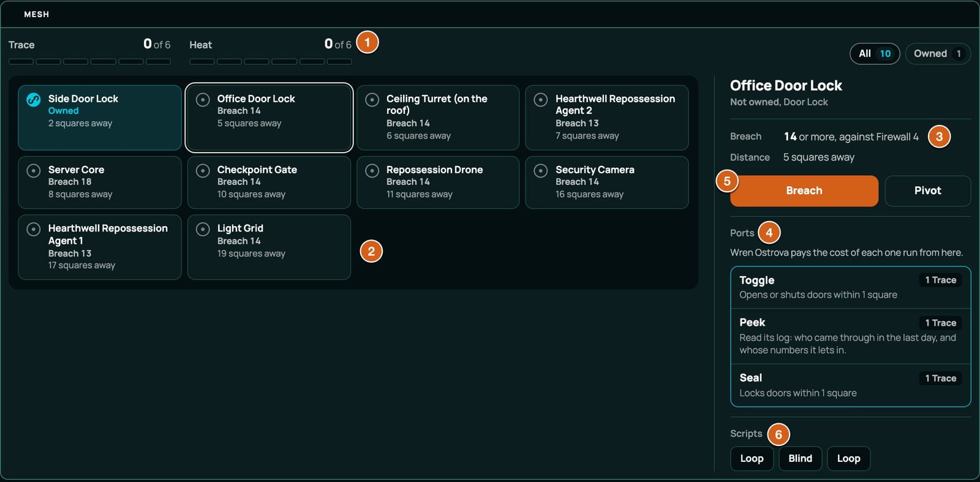
Task: Filter to Owned devices only
Action: [x=938, y=53]
